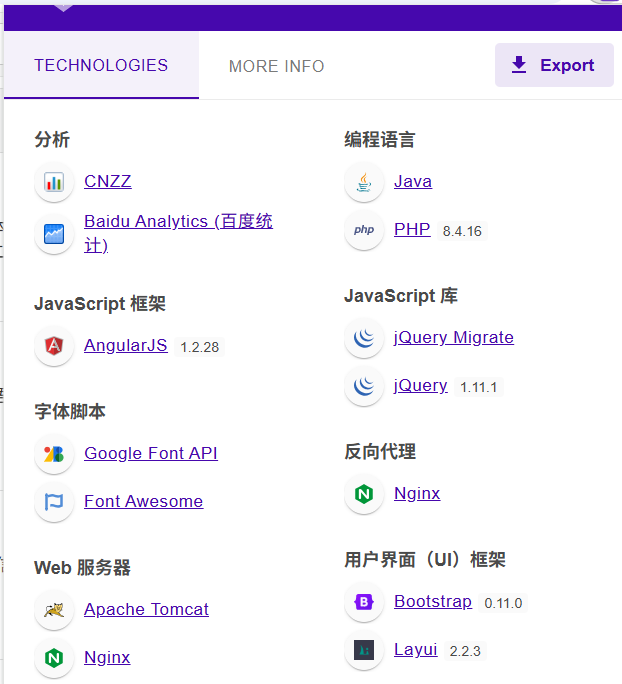
Task: Click the Layui dark square icon
Action: 364,650
